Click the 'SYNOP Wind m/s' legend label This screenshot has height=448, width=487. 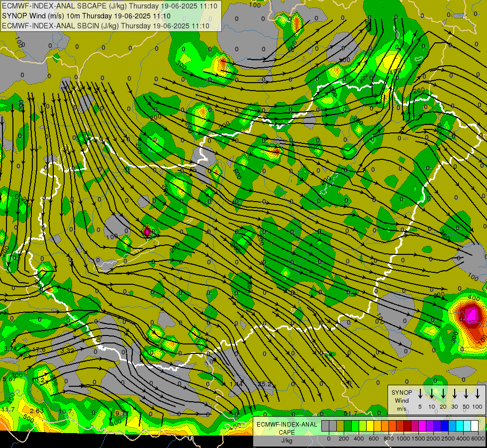click(401, 400)
